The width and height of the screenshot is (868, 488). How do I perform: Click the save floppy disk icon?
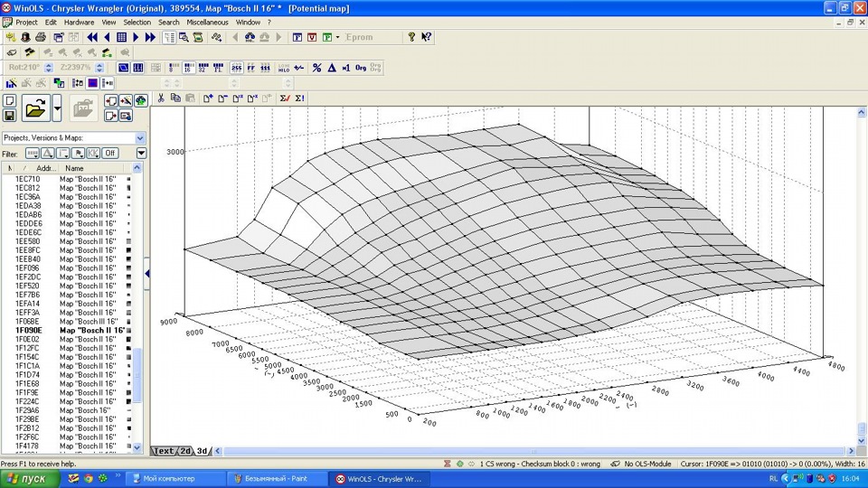pyautogui.click(x=9, y=116)
